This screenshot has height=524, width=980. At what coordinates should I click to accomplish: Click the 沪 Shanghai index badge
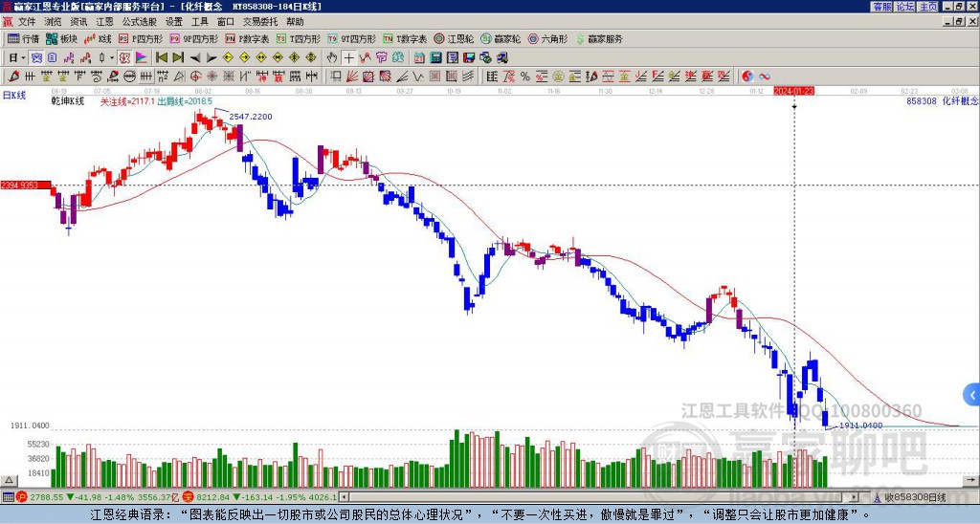pyautogui.click(x=22, y=497)
